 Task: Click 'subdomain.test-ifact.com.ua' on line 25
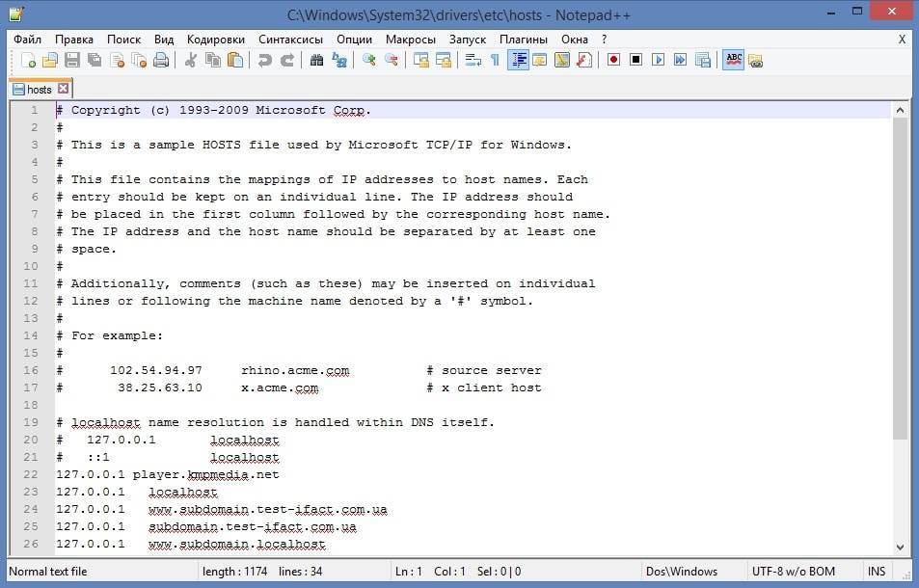pos(252,526)
